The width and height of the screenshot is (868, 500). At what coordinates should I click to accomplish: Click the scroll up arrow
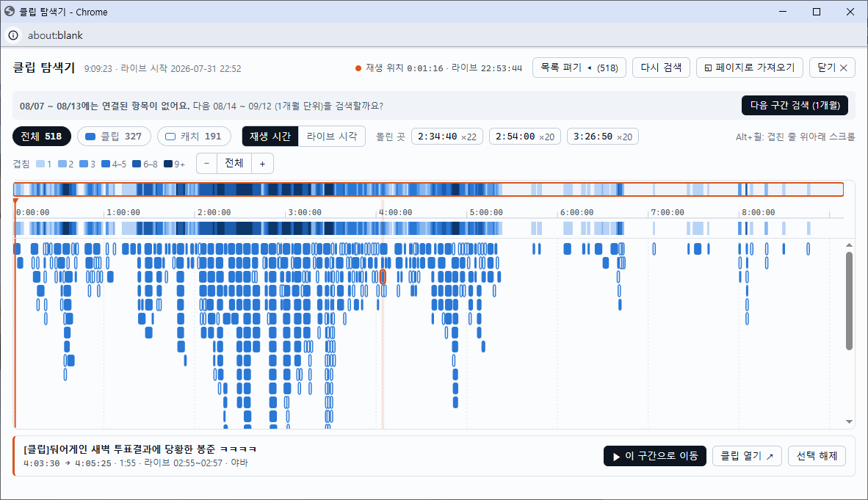pyautogui.click(x=849, y=244)
